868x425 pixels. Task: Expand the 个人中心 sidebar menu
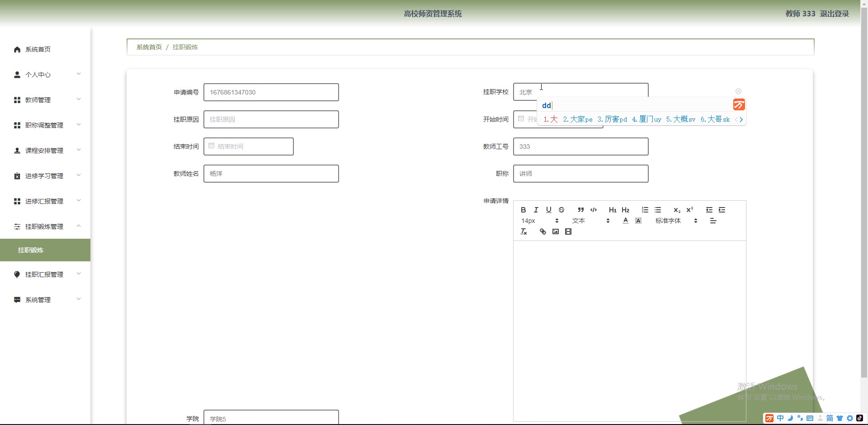[x=45, y=75]
